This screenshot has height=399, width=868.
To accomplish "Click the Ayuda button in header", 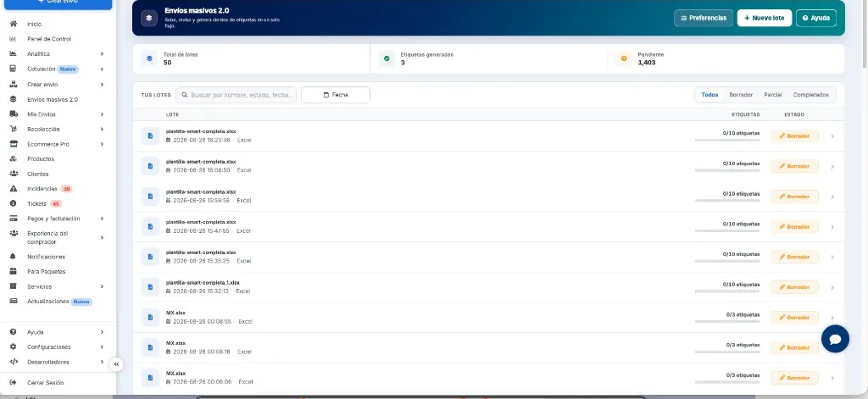I will (x=816, y=18).
